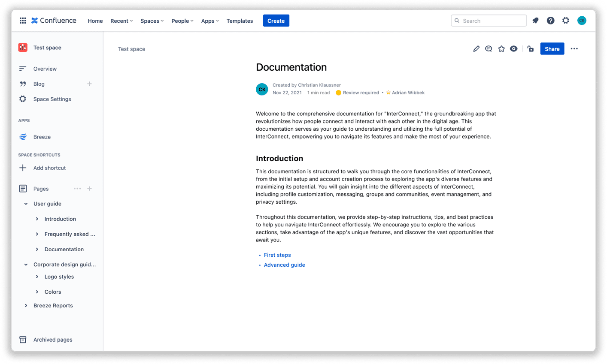
Task: Open the Atlassian app switcher grid icon
Action: click(22, 20)
